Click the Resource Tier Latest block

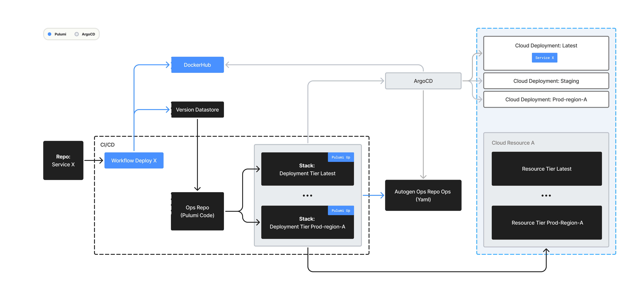pos(546,169)
